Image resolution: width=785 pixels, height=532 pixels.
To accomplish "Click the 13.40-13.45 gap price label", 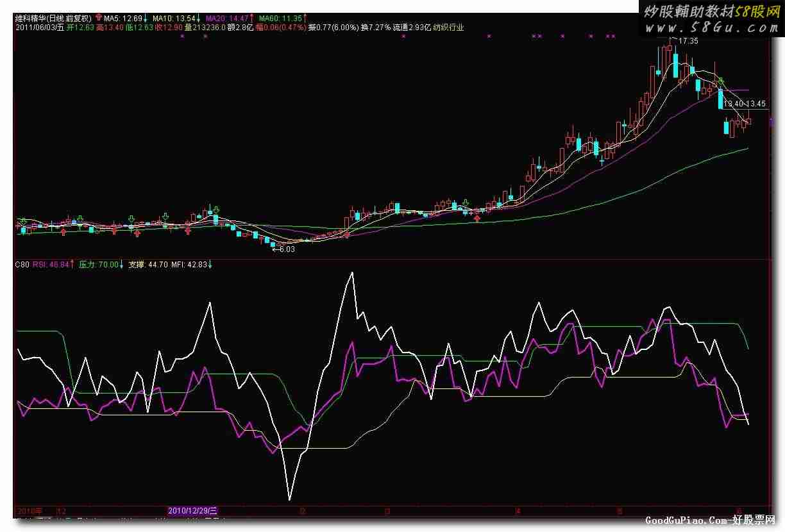I will [x=745, y=103].
